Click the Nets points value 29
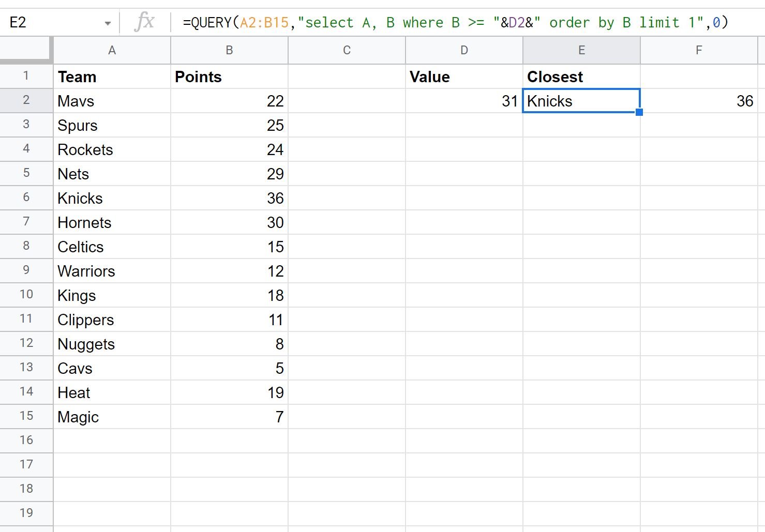Screen dimensions: 765x532 pos(229,174)
